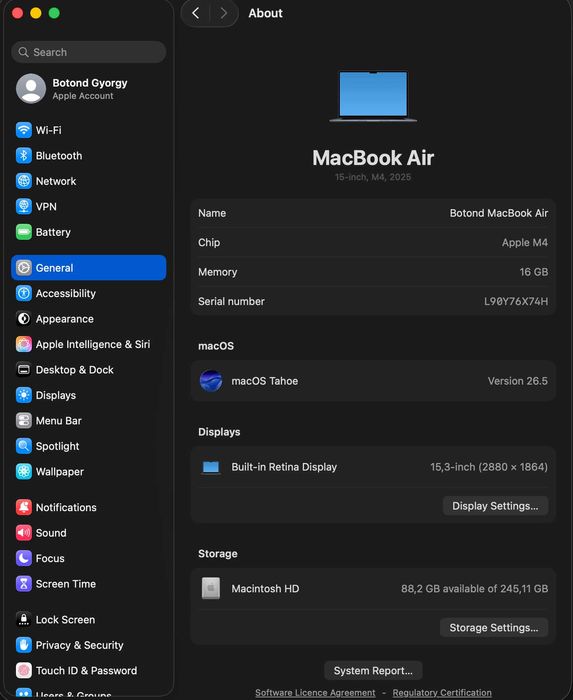Click the MacBook Air laptop image
573x700 pixels.
373,96
